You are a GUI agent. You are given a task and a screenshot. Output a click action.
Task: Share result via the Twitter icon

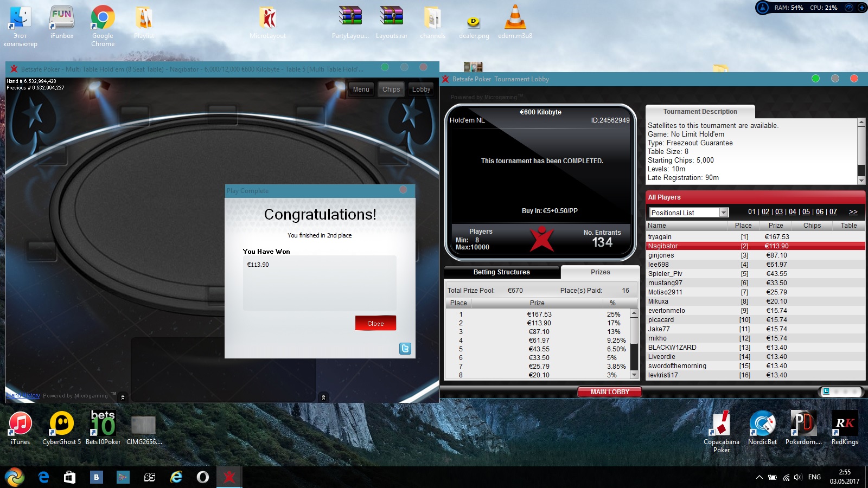click(405, 349)
